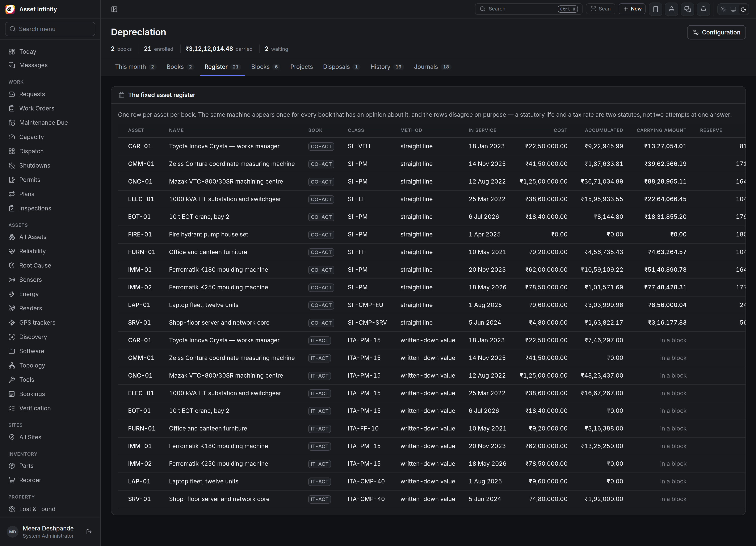
Task: Switch to the Books tab
Action: (180, 67)
